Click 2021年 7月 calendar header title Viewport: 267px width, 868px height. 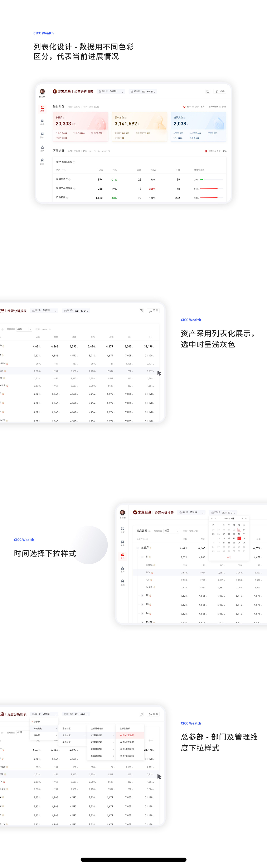pos(229,519)
